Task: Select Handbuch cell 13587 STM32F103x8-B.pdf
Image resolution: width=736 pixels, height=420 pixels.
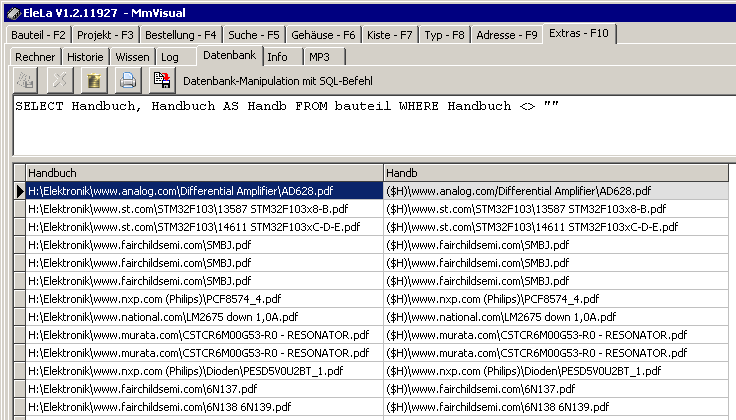Action: [204, 209]
